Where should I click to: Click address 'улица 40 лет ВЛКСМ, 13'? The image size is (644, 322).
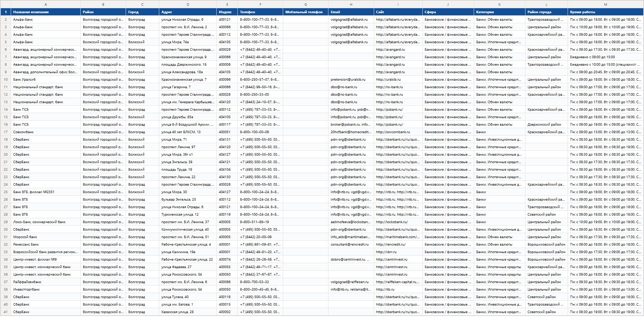pos(188,132)
